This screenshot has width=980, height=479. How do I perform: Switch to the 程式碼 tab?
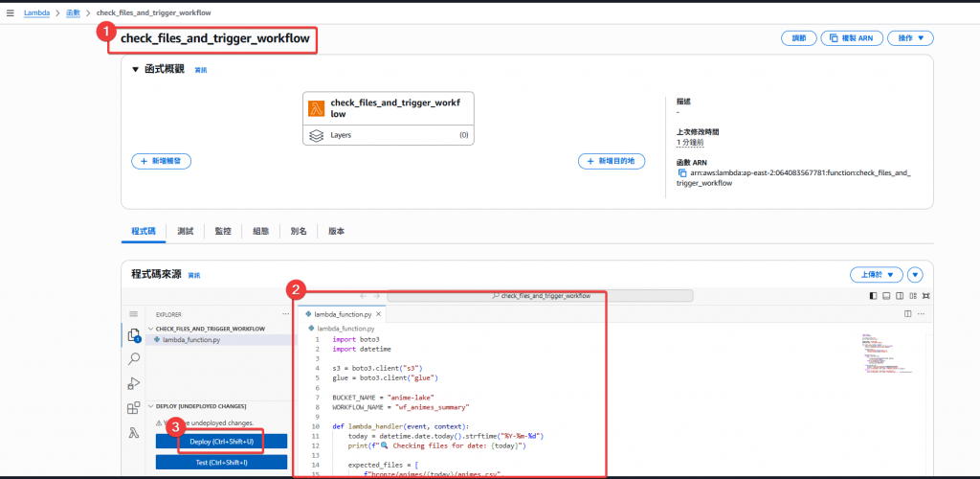(144, 231)
